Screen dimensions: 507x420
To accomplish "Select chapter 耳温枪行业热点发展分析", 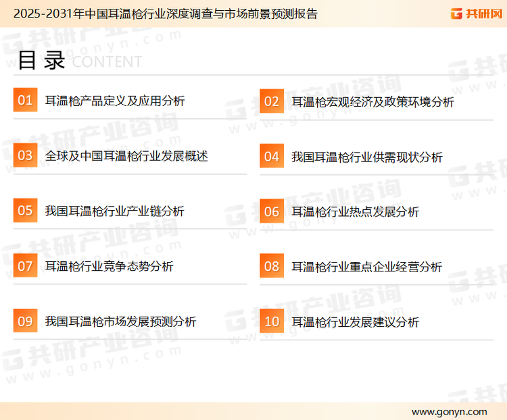I will (x=355, y=212).
